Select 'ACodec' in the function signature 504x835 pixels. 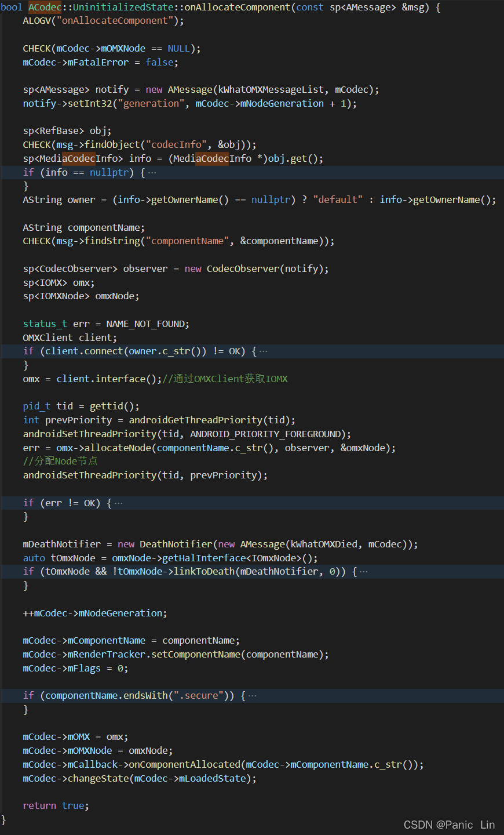click(x=45, y=8)
